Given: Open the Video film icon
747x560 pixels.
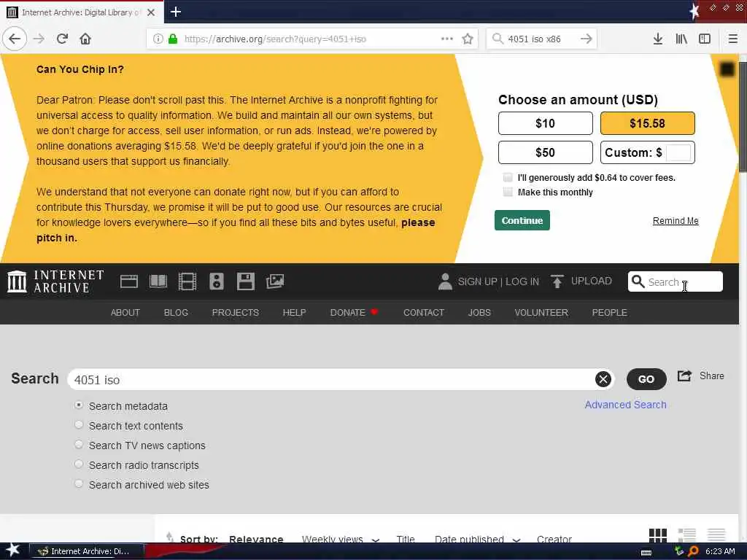Looking at the screenshot, I should pyautogui.click(x=187, y=281).
